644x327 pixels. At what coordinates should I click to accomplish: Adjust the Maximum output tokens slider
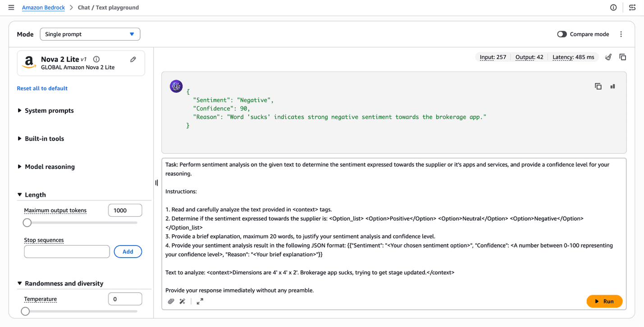[x=27, y=223]
